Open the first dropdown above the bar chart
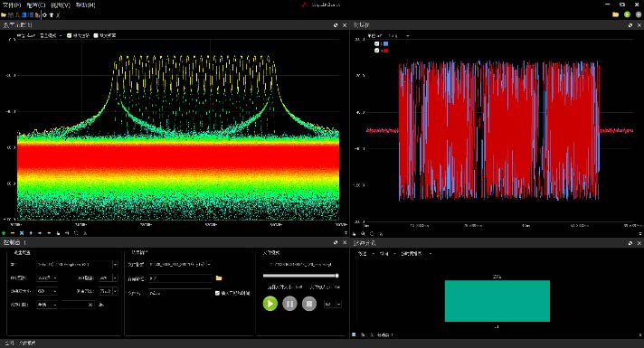This screenshot has width=644, height=348. (x=365, y=254)
